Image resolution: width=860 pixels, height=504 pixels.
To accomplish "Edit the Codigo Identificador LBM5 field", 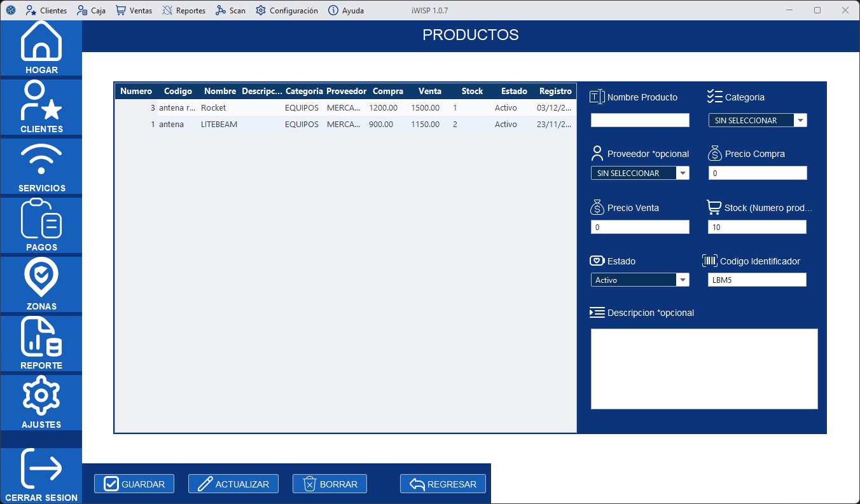I will (x=757, y=279).
